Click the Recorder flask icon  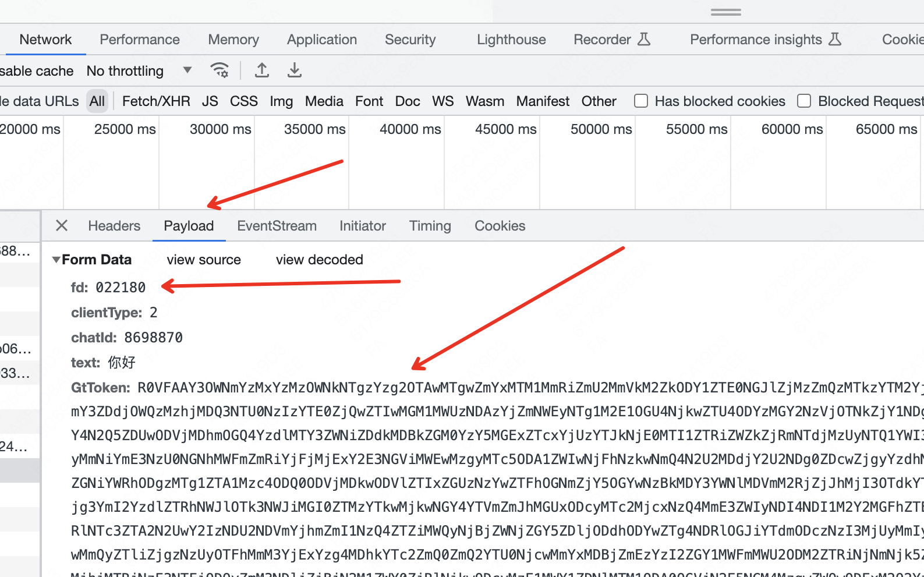[x=644, y=40]
